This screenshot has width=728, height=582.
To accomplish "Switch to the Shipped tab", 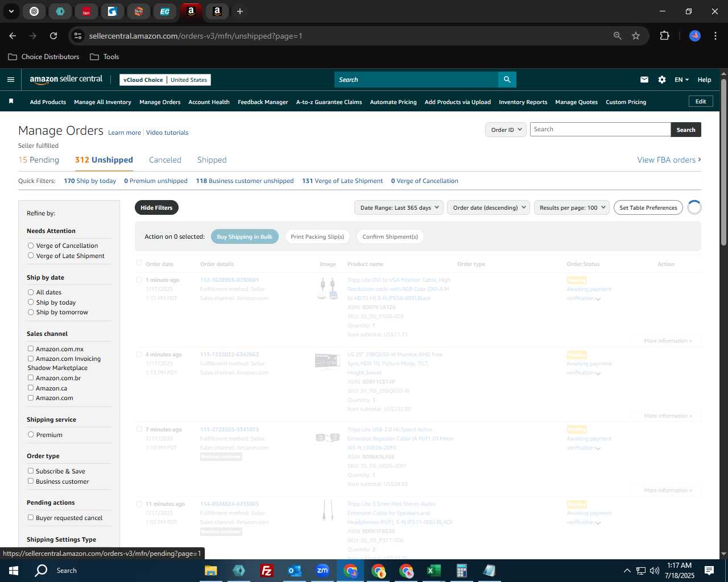I will pyautogui.click(x=212, y=160).
